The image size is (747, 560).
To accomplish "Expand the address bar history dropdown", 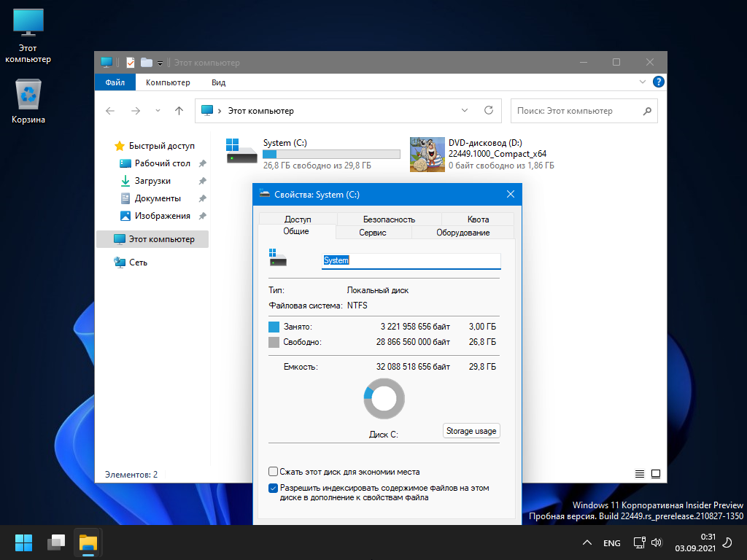I will [x=465, y=111].
